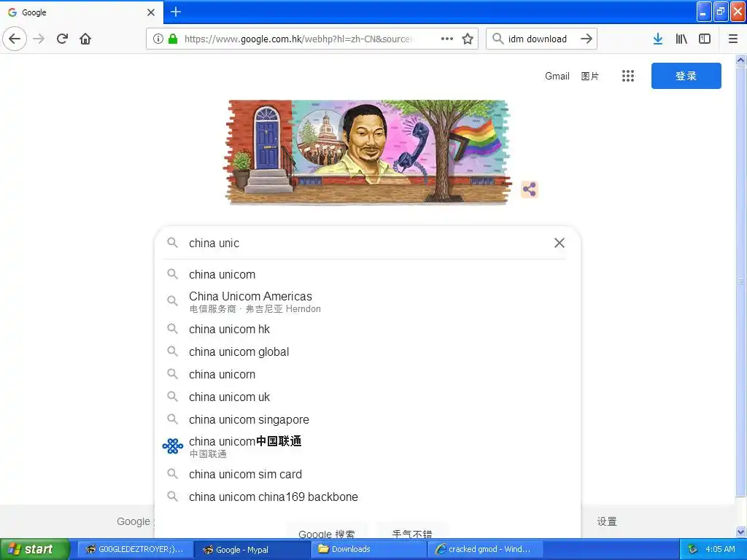
Task: Open the browser hamburger menu
Action: (x=733, y=39)
